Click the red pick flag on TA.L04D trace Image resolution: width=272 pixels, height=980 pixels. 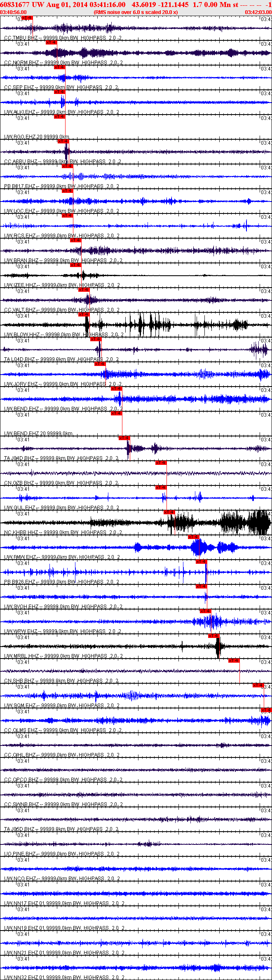pos(96,339)
